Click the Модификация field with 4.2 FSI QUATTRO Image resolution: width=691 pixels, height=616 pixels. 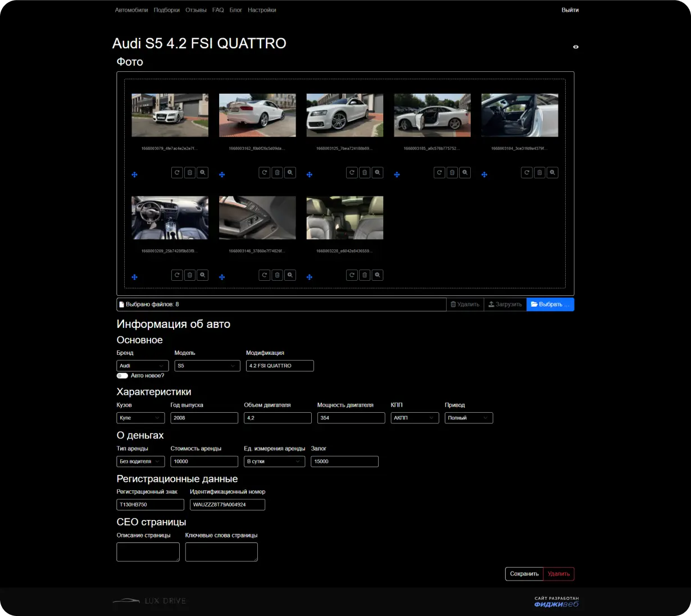[x=280, y=366]
